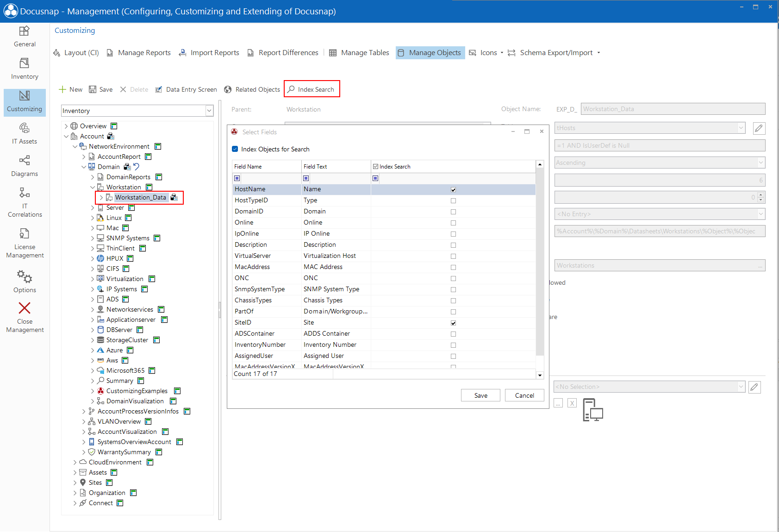Open the Data Entry Screen tool
This screenshot has width=779, height=532.
point(186,89)
